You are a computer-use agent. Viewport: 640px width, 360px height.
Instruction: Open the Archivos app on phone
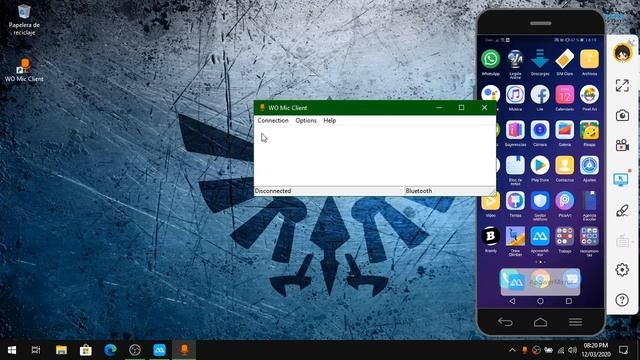589,59
